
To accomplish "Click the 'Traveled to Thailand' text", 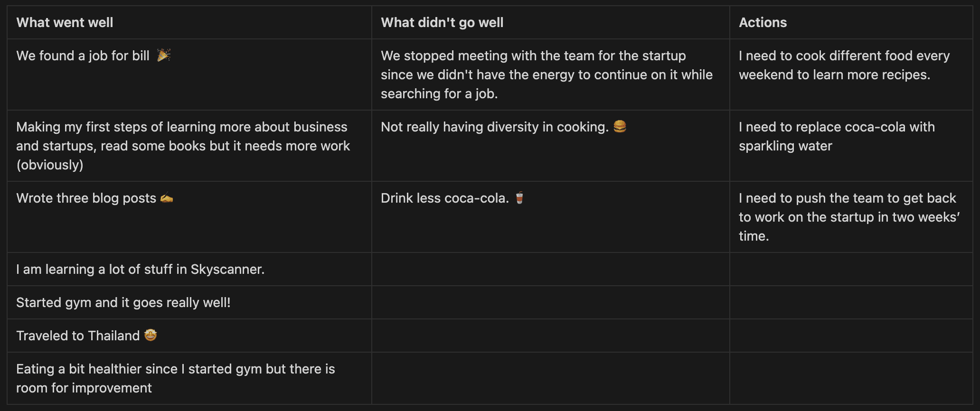I will [x=78, y=336].
